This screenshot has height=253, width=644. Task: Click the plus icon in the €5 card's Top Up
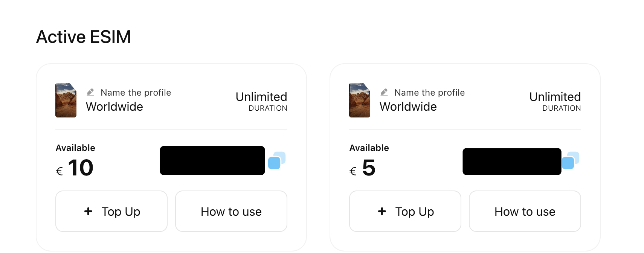[x=382, y=211]
